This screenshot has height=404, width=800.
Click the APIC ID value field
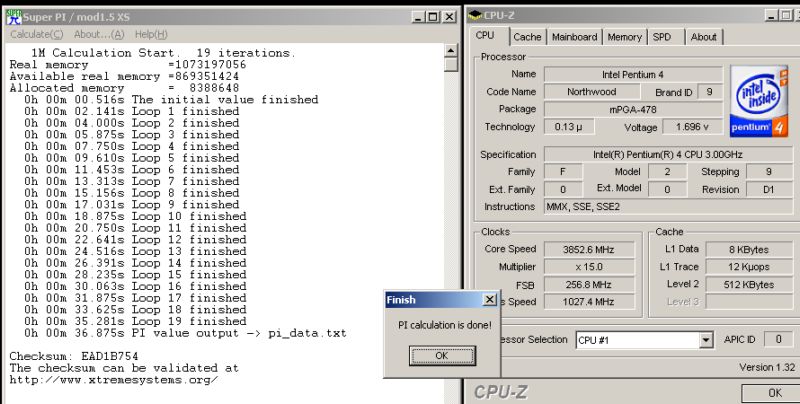coord(778,339)
